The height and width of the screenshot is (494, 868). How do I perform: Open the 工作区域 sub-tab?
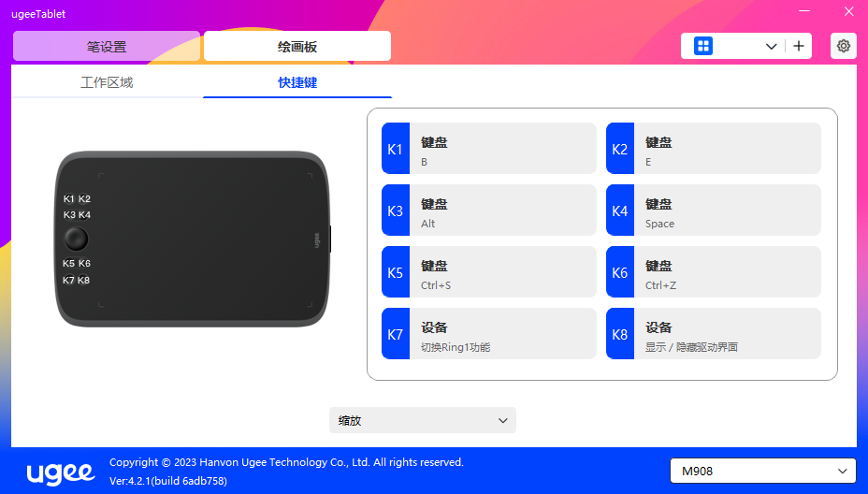click(107, 82)
